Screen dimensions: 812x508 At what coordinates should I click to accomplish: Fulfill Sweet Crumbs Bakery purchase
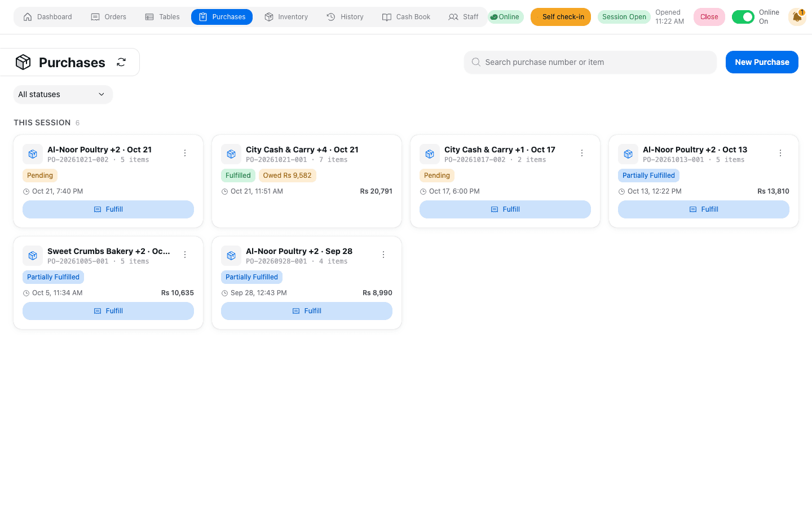pos(108,311)
